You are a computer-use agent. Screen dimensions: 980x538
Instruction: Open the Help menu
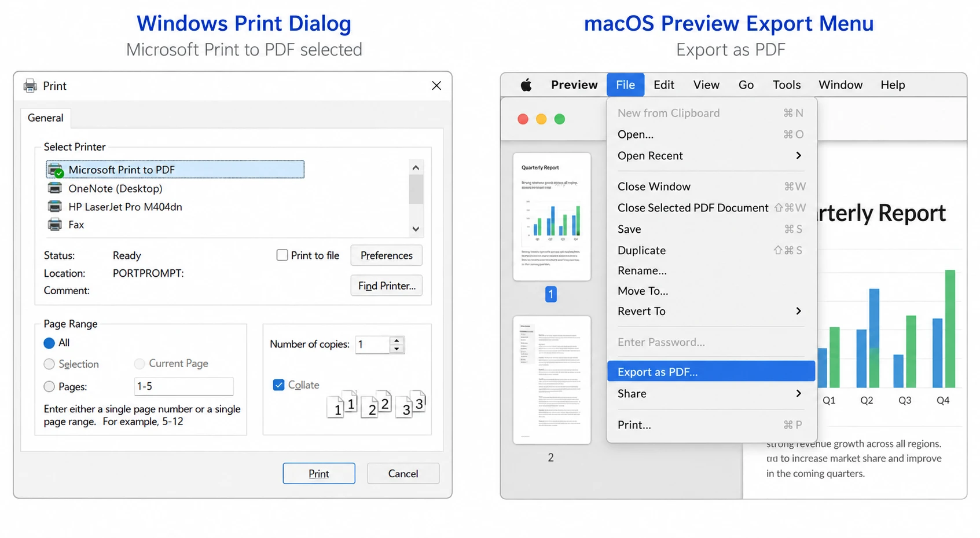point(893,85)
